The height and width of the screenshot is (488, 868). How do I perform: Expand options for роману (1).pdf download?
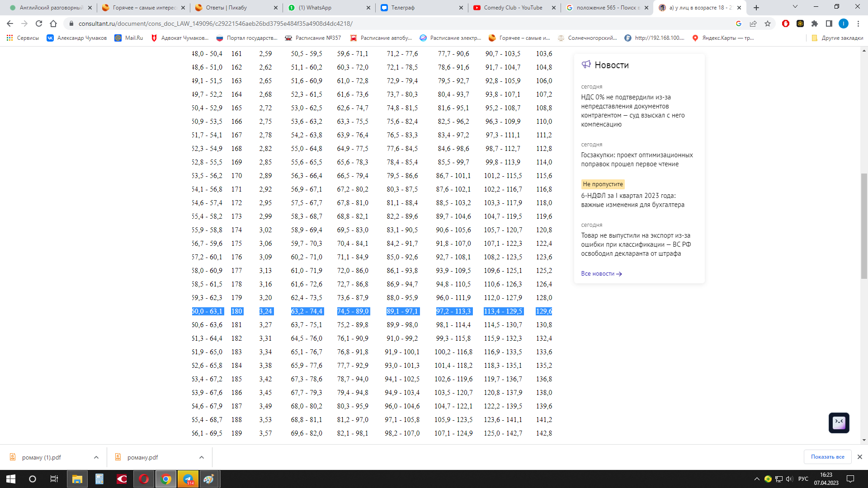pyautogui.click(x=96, y=457)
